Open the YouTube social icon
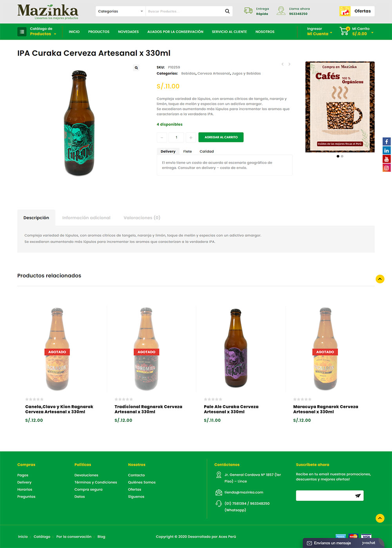The height and width of the screenshot is (548, 392). tap(387, 159)
